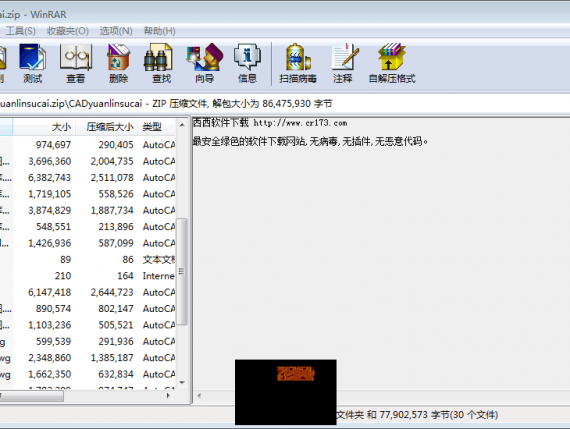Open the 收藏夹(O) favorites menu
This screenshot has width=570, height=429.
[x=68, y=31]
